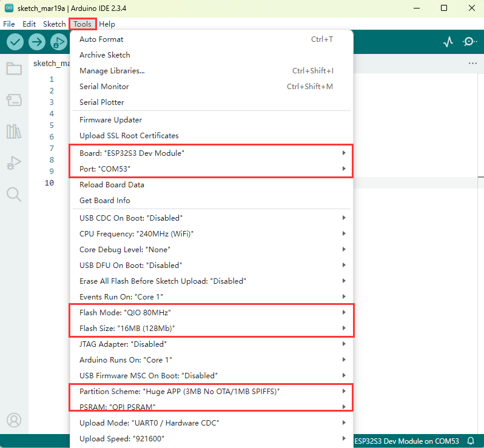
Task: Expand Board "ESP32S3 Dev Module" submenu
Action: [212, 153]
